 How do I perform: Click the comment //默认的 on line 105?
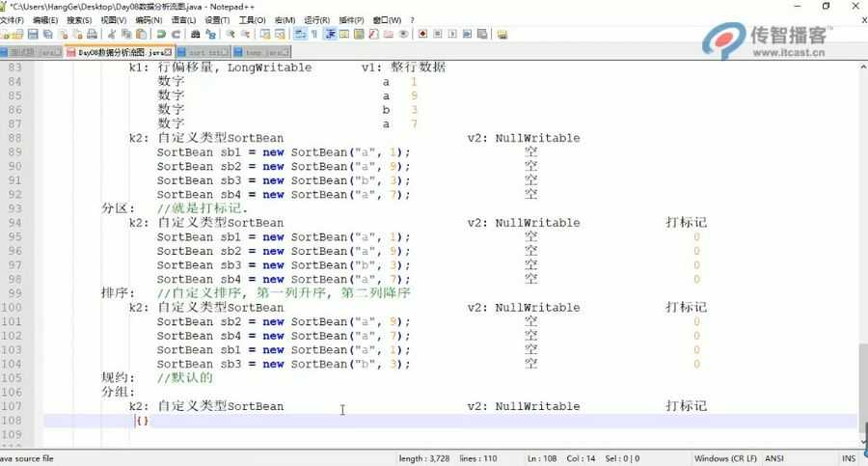[185, 378]
